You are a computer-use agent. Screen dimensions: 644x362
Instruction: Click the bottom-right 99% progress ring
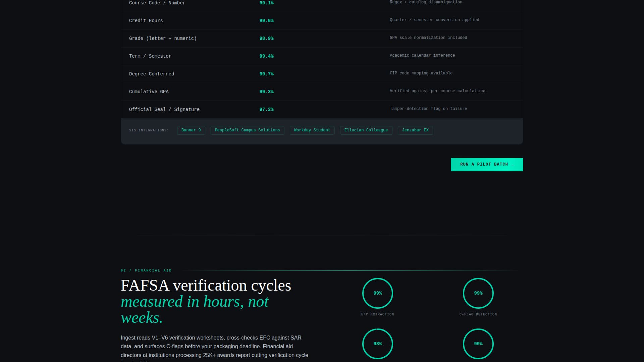tap(478, 344)
